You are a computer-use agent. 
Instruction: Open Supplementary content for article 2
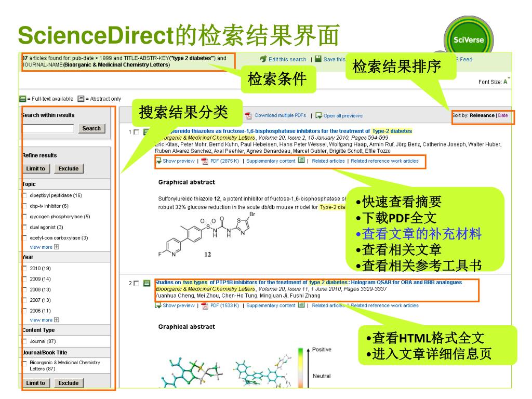pyautogui.click(x=271, y=305)
